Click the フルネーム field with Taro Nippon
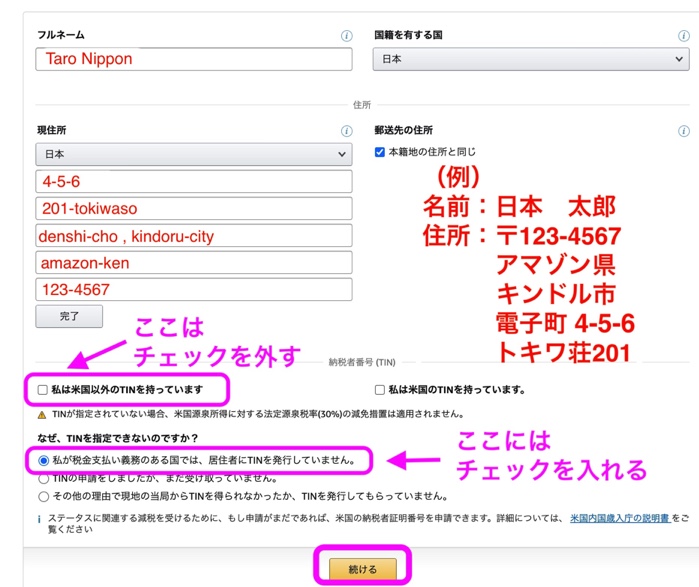The image size is (699, 587). pyautogui.click(x=194, y=59)
